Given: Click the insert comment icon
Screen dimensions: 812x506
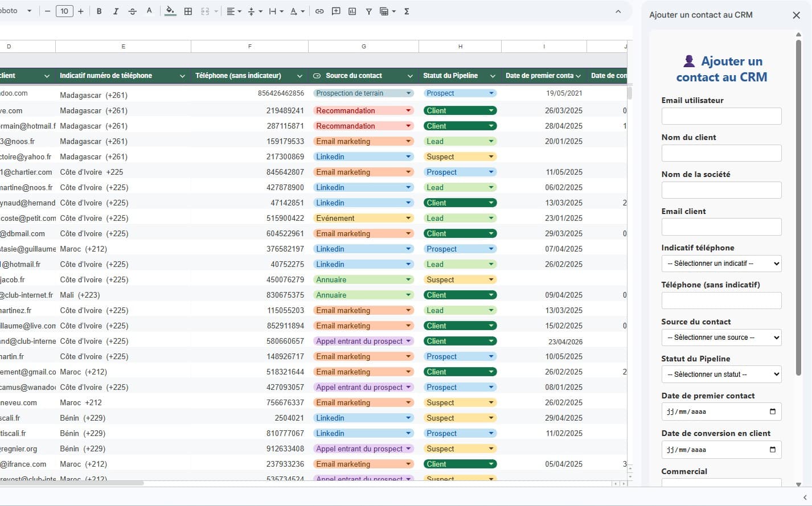Looking at the screenshot, I should (336, 11).
